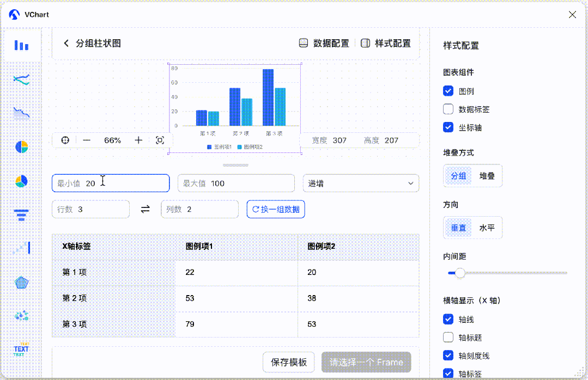This screenshot has width=588, height=380.
Task: Click the 内间距 slider handle
Action: pyautogui.click(x=460, y=273)
